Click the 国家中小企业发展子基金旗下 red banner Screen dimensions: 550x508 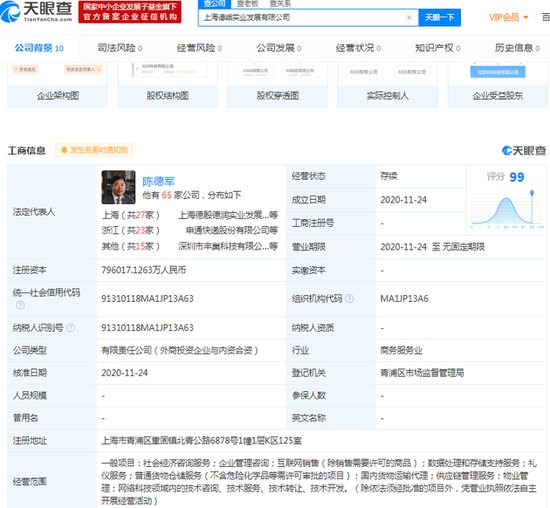coord(130,12)
